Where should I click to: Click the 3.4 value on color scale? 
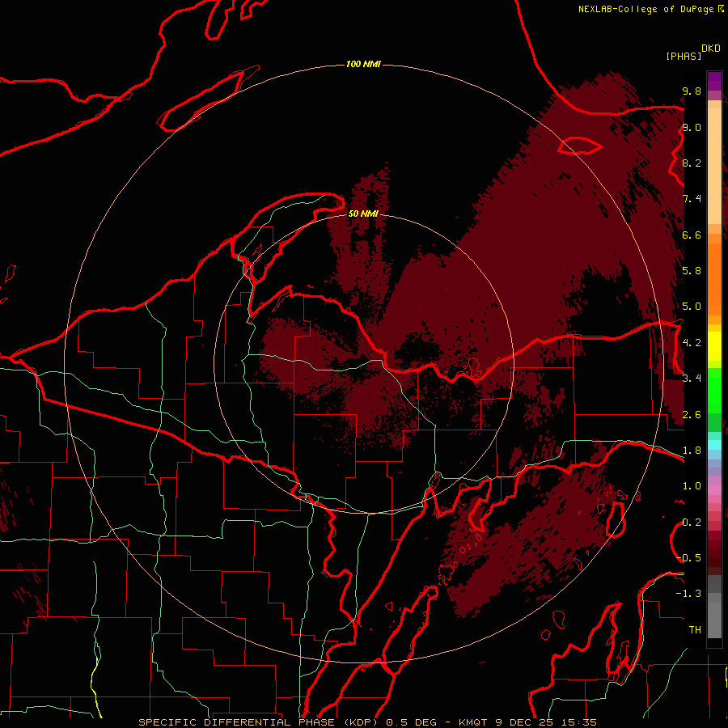click(692, 379)
